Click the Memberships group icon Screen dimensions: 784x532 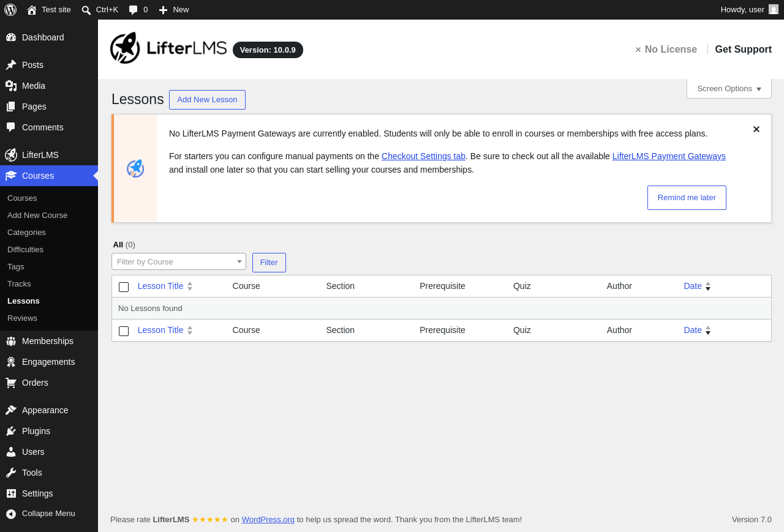coord(11,341)
